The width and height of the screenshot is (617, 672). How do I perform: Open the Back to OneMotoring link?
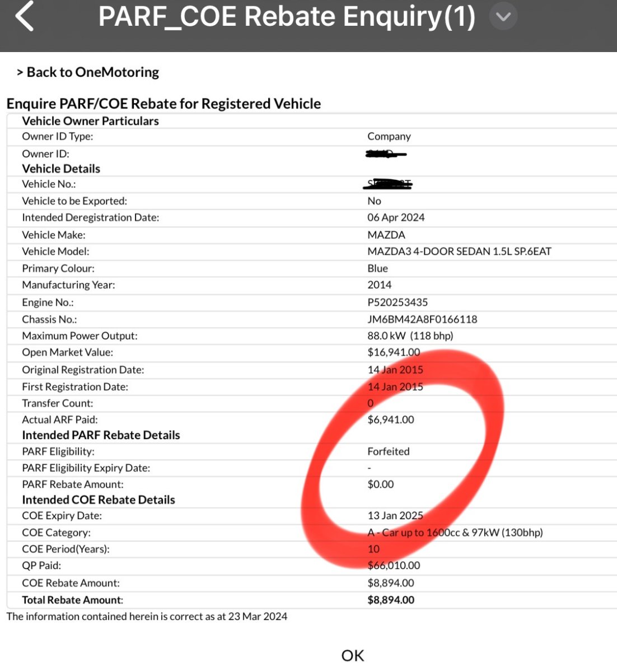pos(88,72)
